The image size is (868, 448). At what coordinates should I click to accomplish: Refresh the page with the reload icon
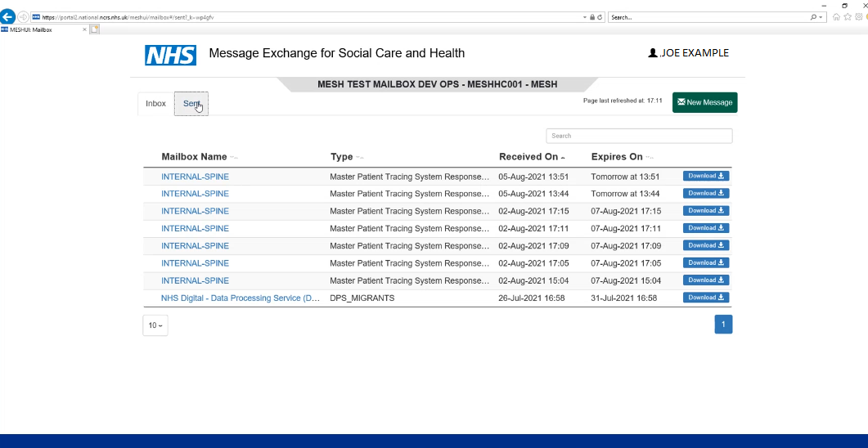(600, 17)
